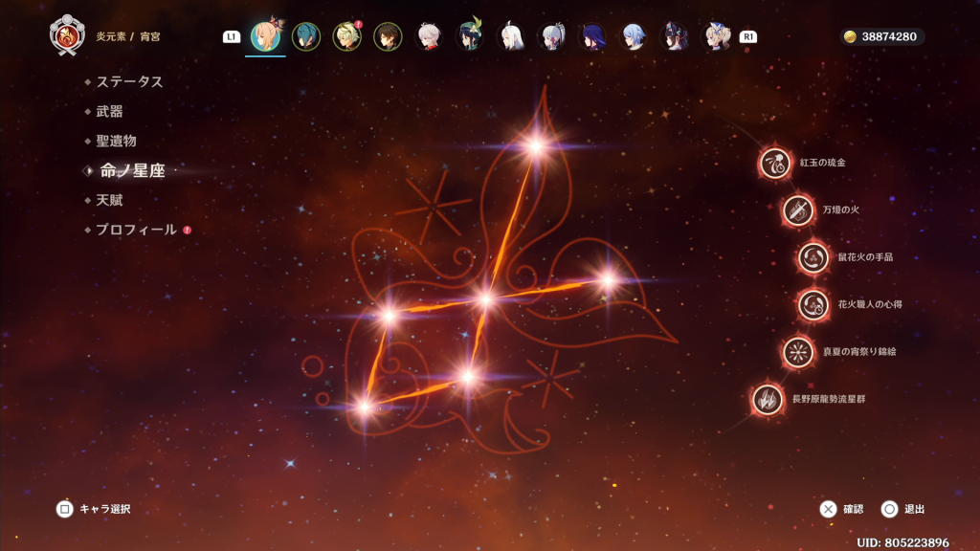Choose the blond portrait with the red alert badge
The height and width of the screenshot is (551, 980).
[x=346, y=37]
